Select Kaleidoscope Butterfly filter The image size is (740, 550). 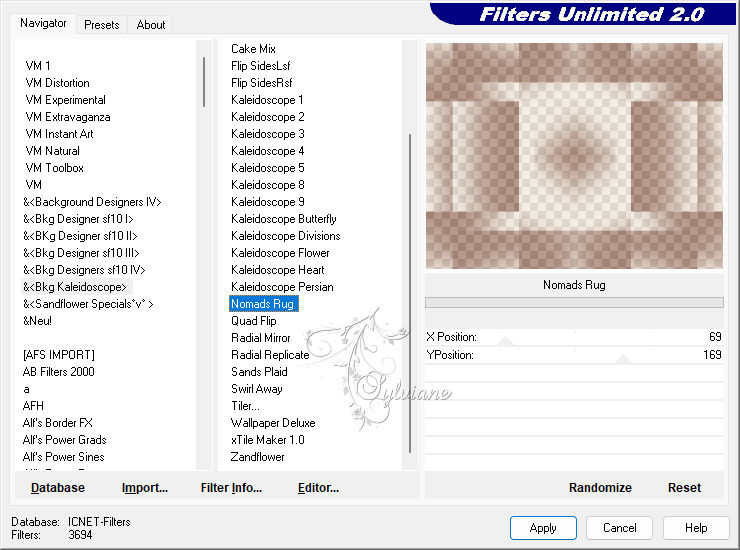click(x=284, y=219)
